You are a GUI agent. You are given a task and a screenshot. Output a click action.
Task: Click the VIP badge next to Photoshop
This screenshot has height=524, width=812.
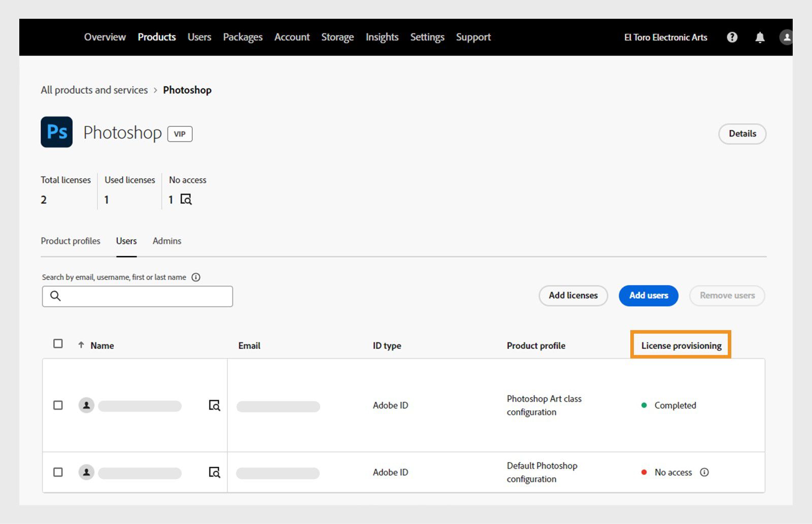coord(180,134)
